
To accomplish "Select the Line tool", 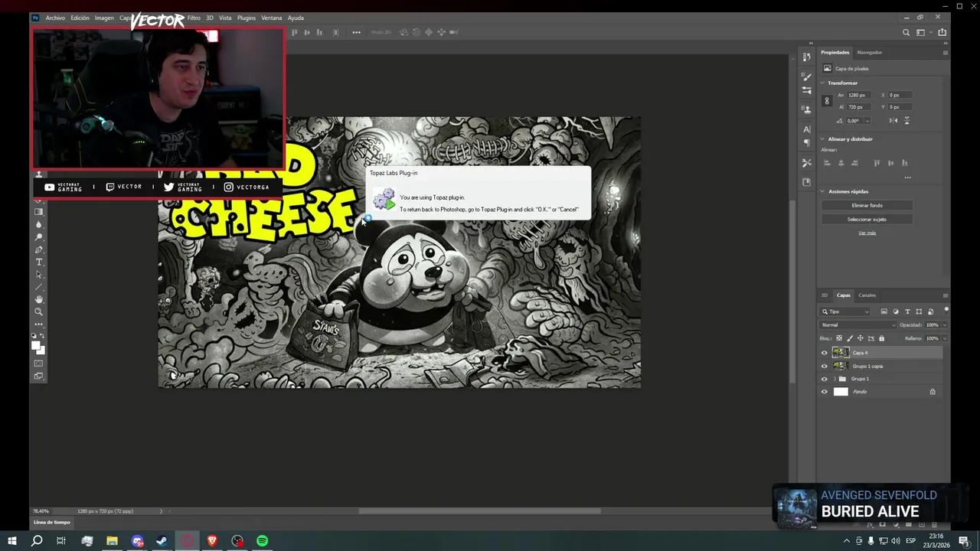I will coord(39,287).
